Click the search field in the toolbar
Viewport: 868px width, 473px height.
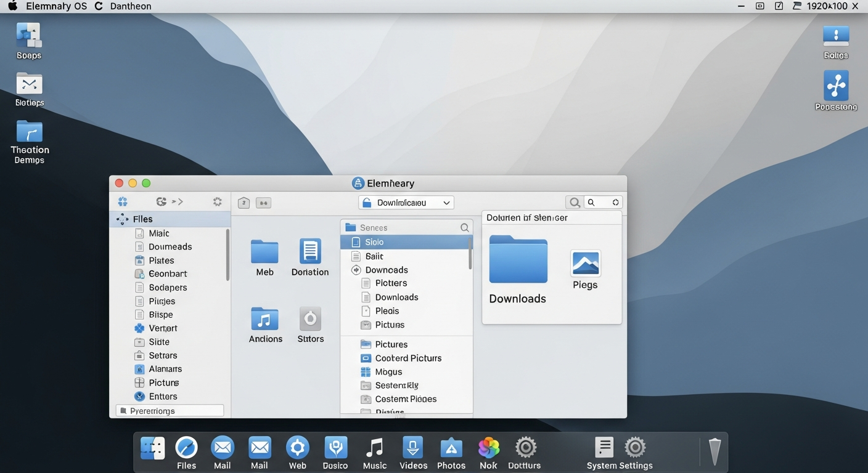(602, 202)
